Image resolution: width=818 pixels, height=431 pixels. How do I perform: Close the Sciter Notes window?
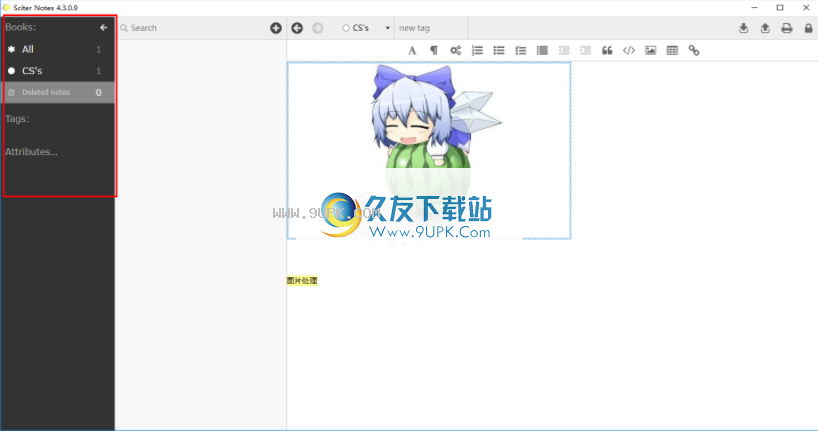[x=806, y=7]
